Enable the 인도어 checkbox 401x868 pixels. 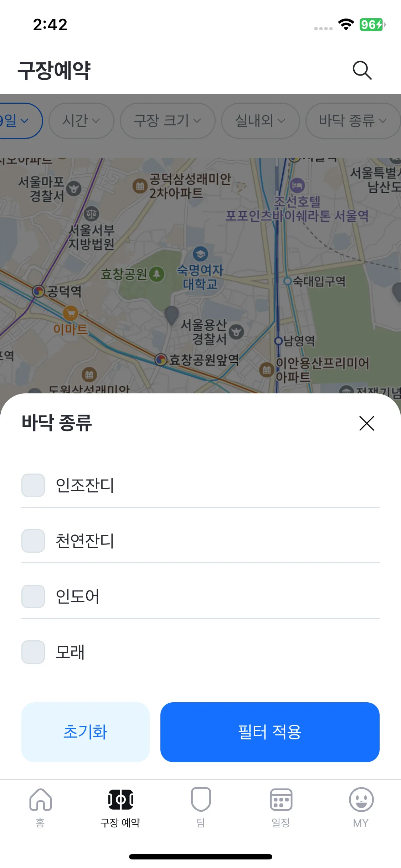[33, 596]
